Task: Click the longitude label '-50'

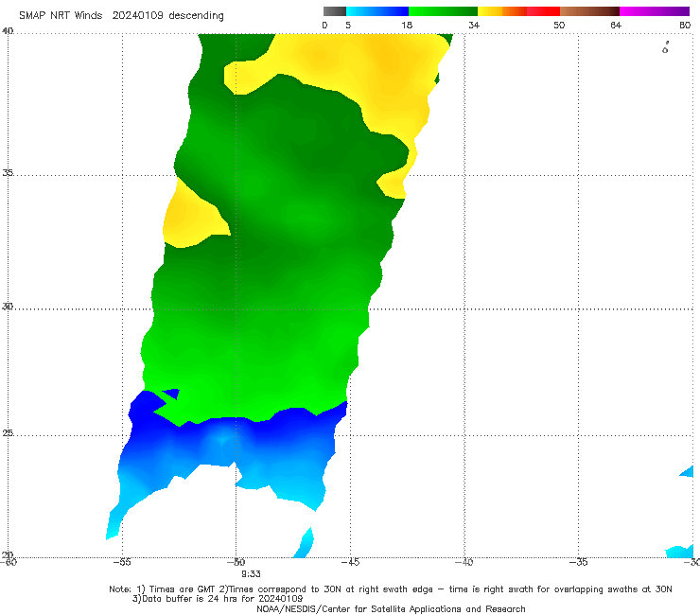Action: tap(236, 562)
